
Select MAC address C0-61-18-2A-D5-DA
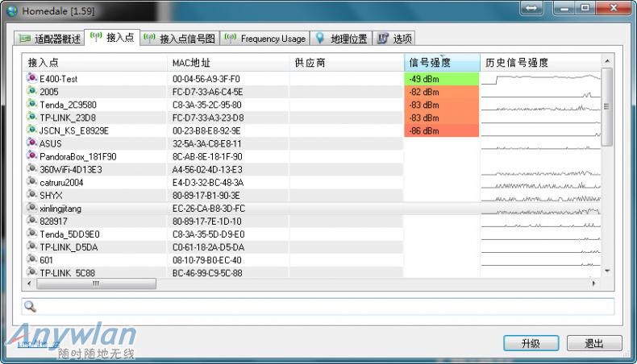(208, 247)
